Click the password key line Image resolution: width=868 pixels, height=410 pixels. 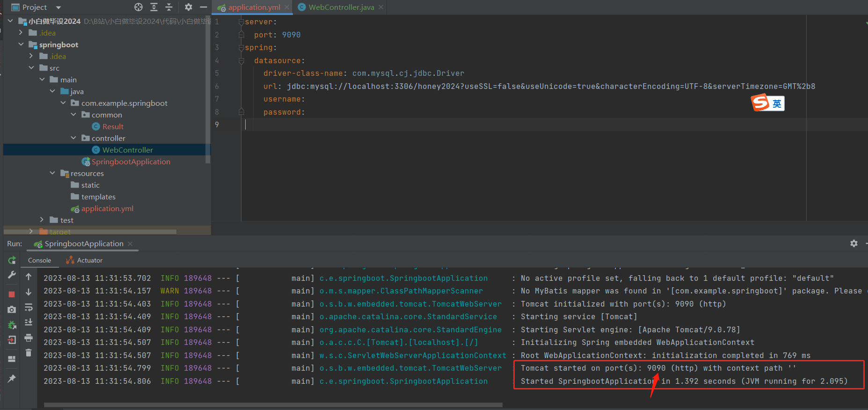(x=284, y=112)
